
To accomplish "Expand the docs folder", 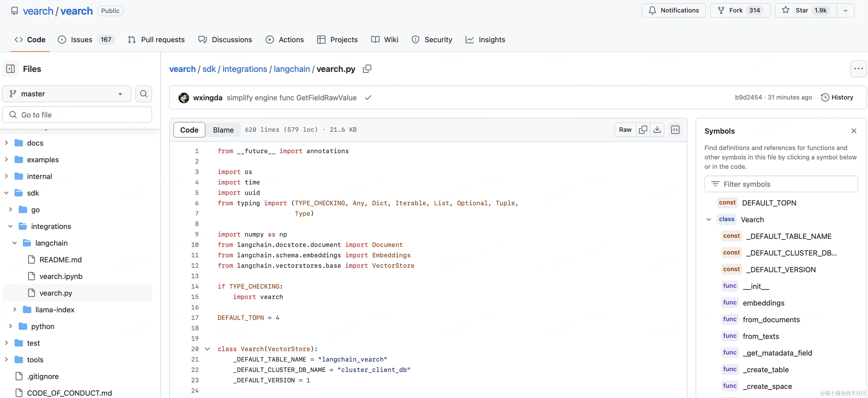I will [x=6, y=143].
